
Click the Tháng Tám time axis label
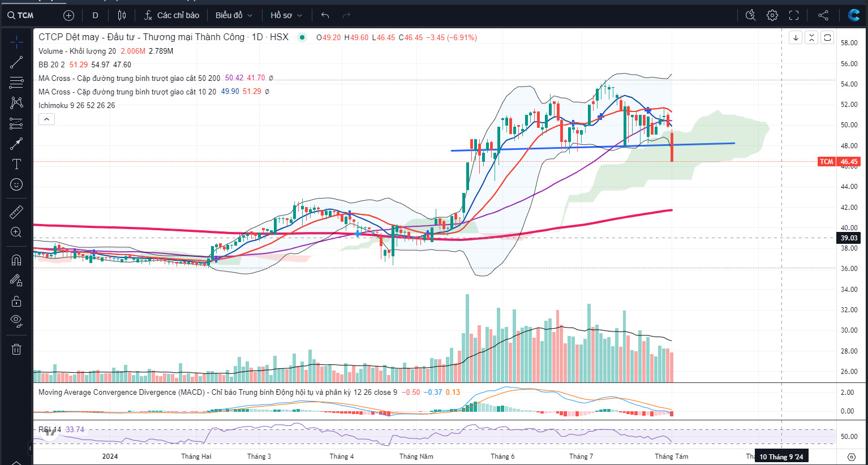[672, 457]
